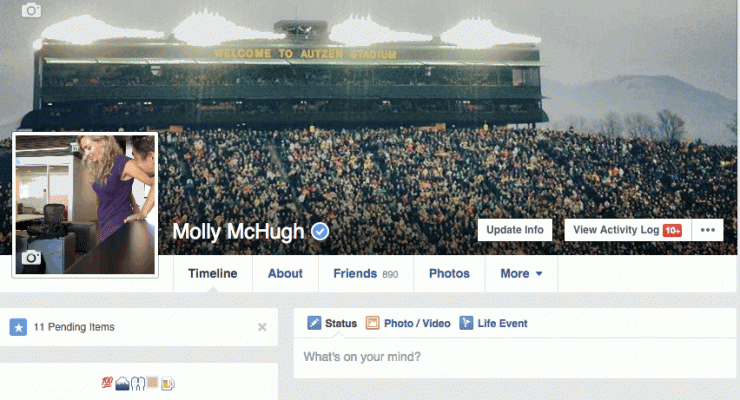Screen dimensions: 740x400
Task: Click the beer mug emoji
Action: (x=168, y=383)
